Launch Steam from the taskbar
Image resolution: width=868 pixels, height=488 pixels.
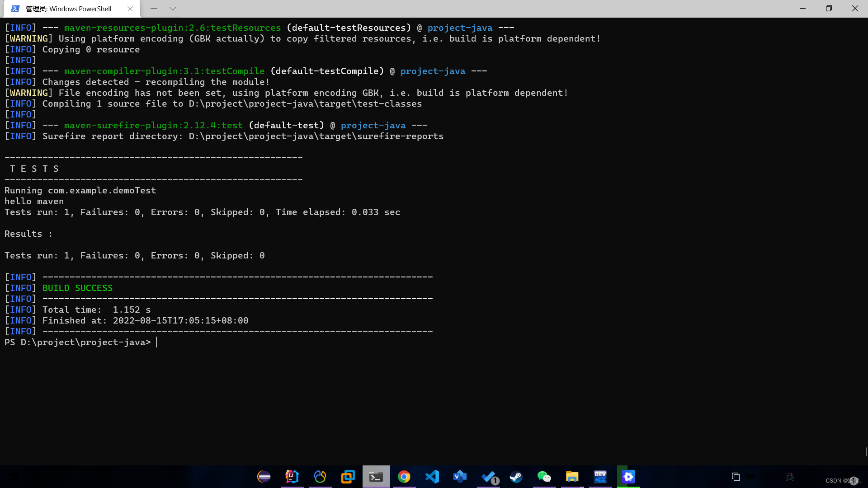pos(516,477)
